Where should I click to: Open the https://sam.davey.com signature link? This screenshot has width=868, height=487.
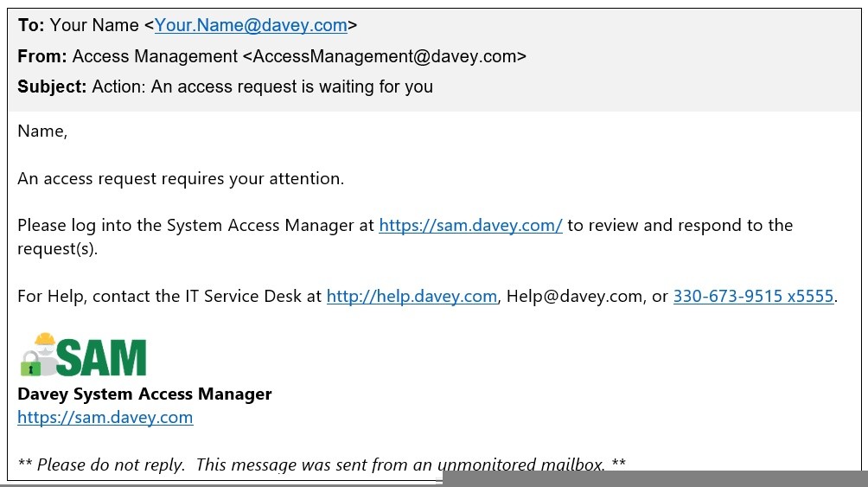(x=105, y=417)
